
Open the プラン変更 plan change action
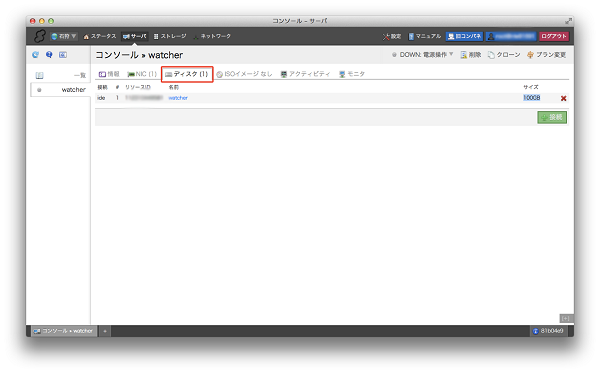(x=546, y=55)
